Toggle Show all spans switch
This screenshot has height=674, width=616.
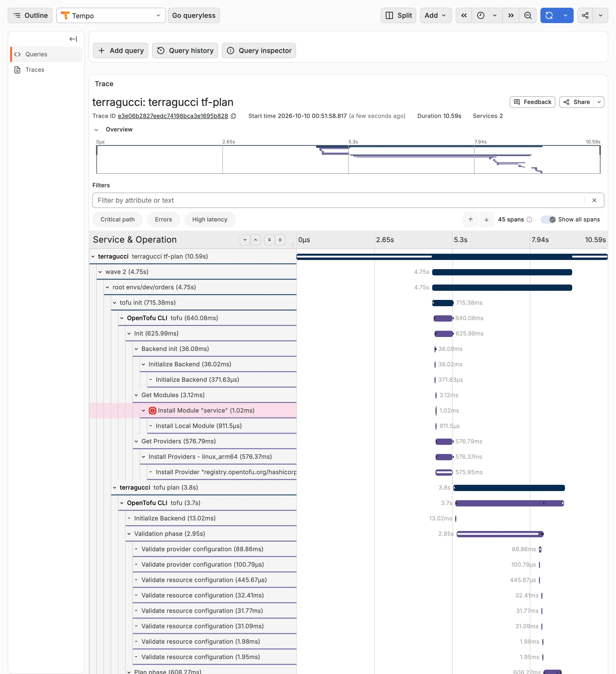(548, 220)
